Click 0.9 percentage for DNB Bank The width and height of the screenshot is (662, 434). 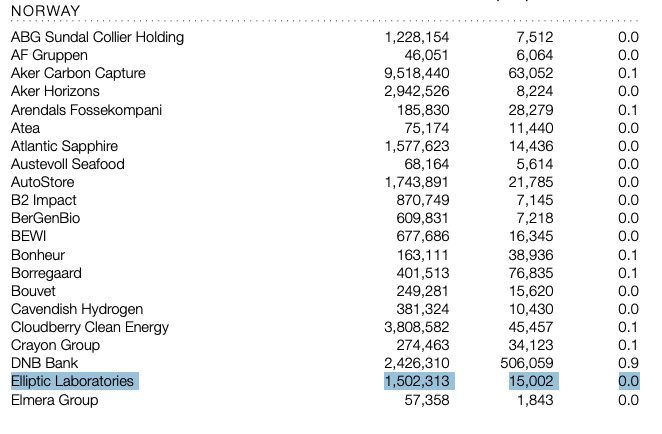628,363
